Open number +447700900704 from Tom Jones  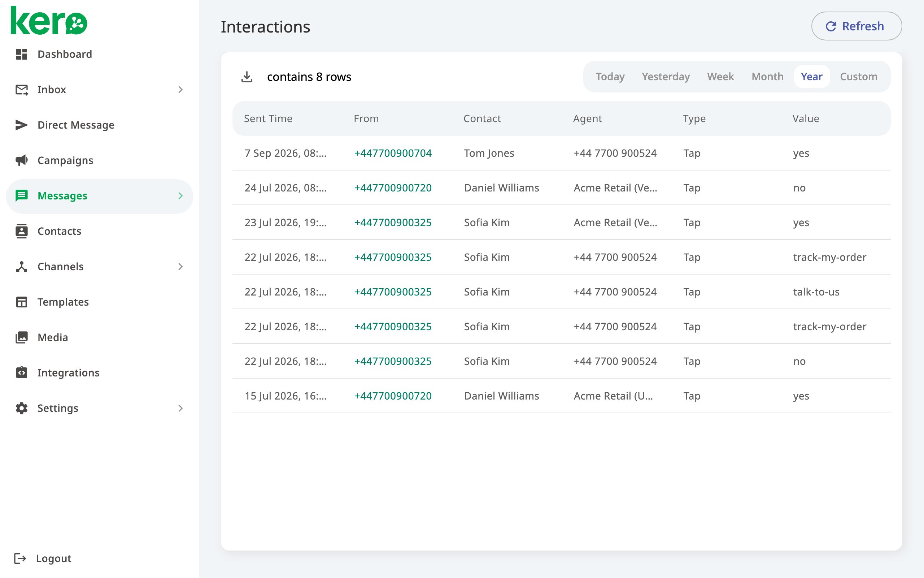click(x=393, y=153)
